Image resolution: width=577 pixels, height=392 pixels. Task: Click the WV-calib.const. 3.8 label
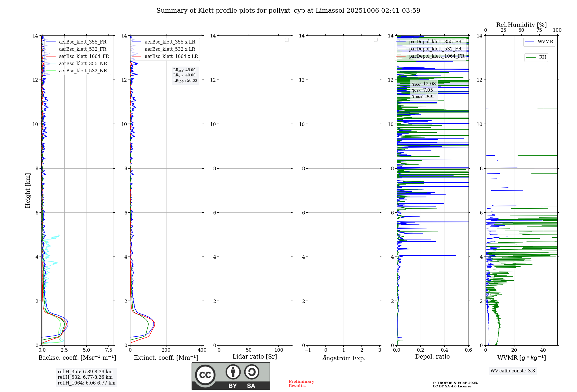(x=512, y=371)
